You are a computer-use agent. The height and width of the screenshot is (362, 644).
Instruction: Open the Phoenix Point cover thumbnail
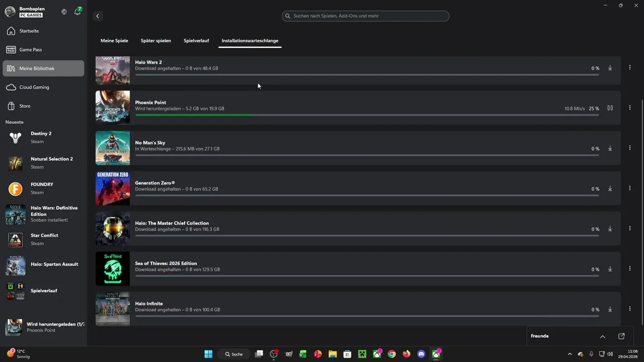(x=113, y=108)
